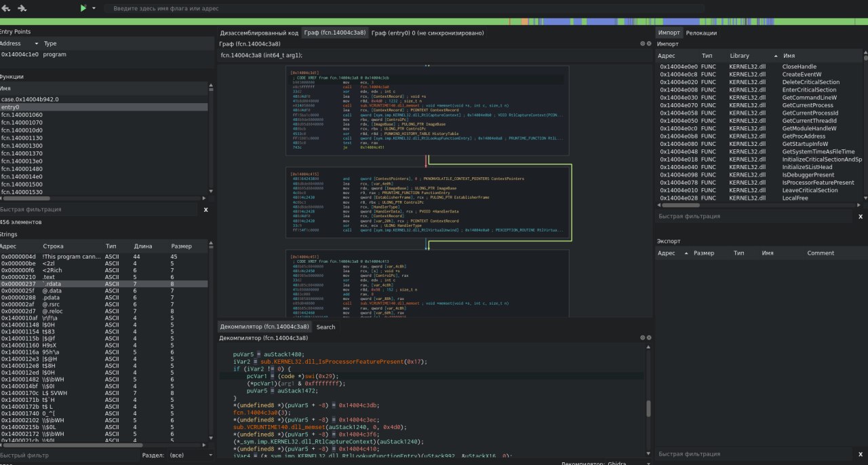Screen dimensions: 868x465
Task: Switch to the Дизассемблированный код tab
Action: (258, 33)
